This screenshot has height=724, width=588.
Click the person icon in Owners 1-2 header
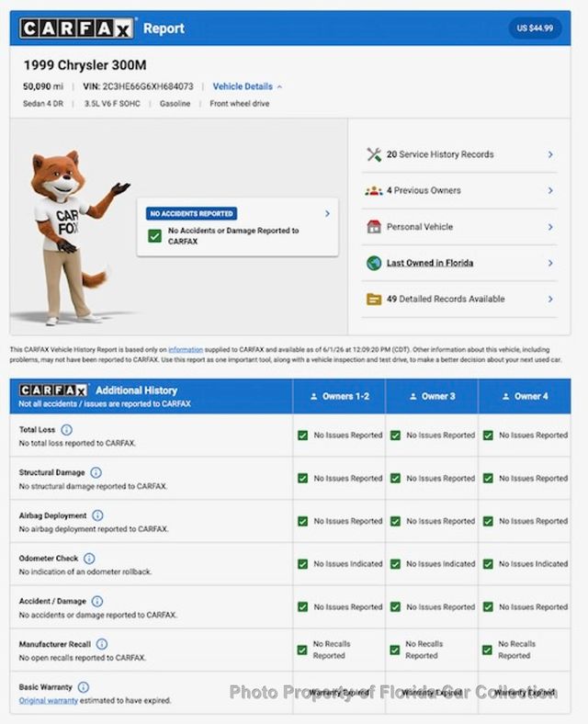(314, 396)
